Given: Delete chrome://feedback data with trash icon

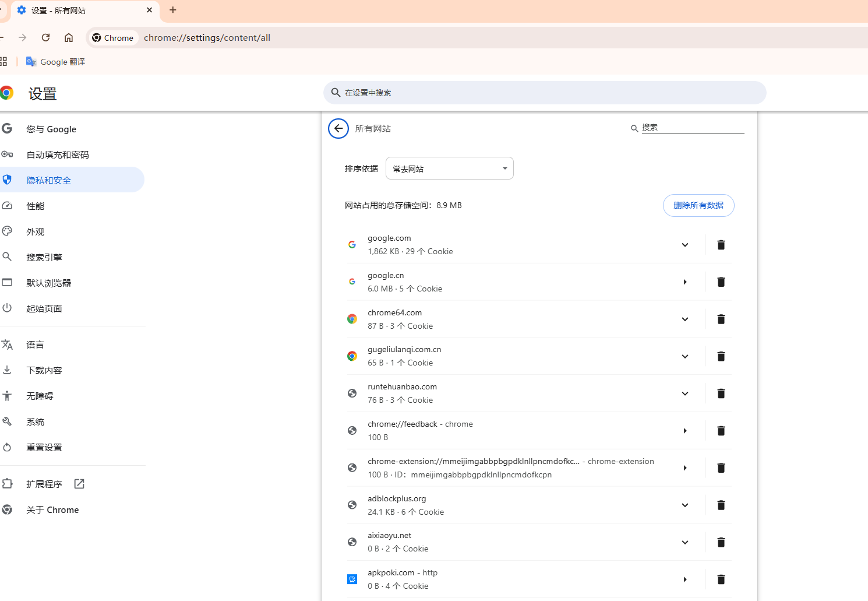Looking at the screenshot, I should pos(721,431).
